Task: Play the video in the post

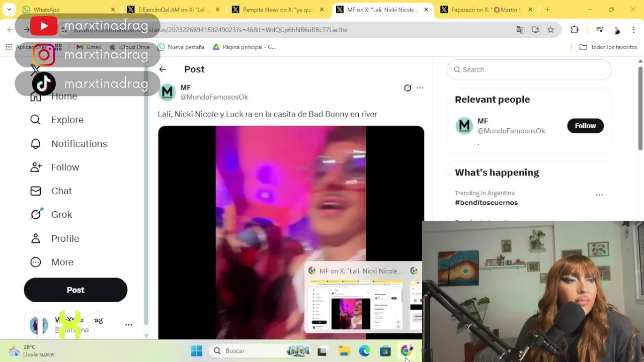Action: tap(291, 232)
